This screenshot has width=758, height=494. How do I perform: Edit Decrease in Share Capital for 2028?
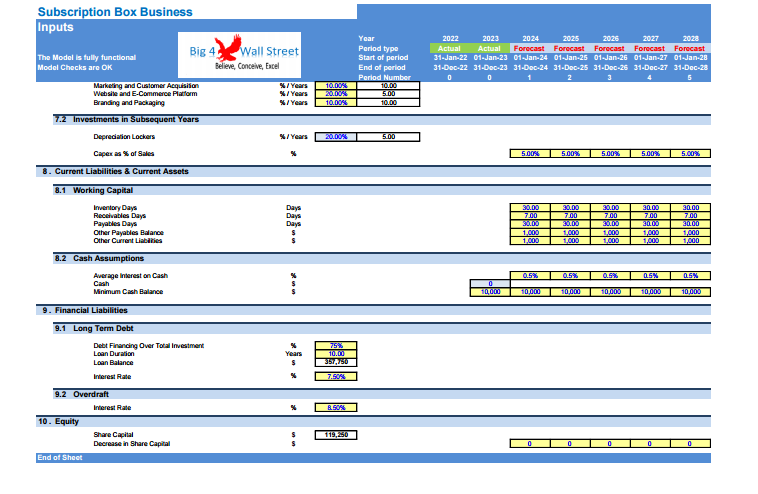(x=690, y=444)
